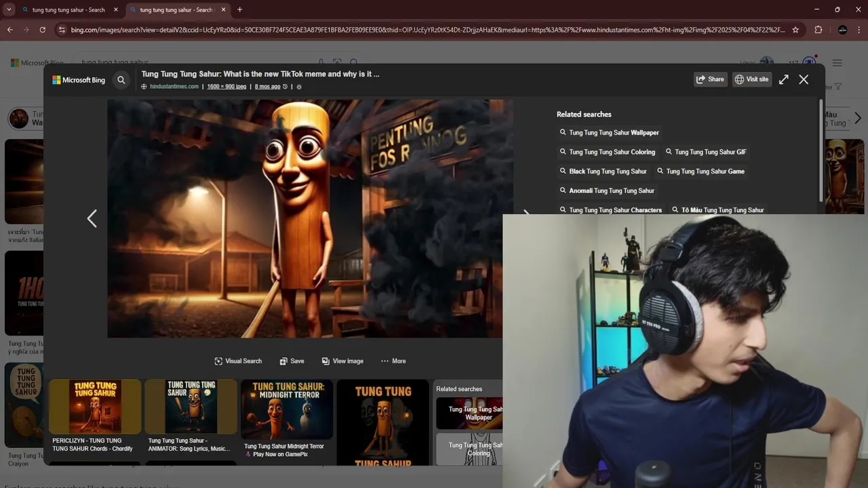The height and width of the screenshot is (488, 868).
Task: Search Anomali Tung Tung Sahur
Action: click(607, 190)
